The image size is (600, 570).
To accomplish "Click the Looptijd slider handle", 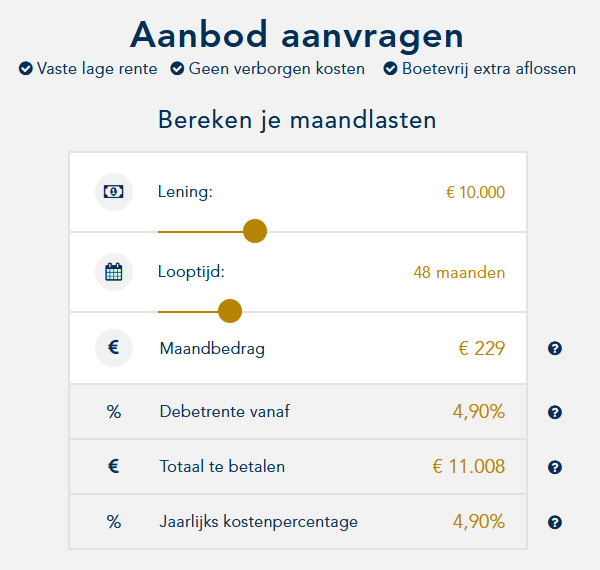I will [x=230, y=311].
